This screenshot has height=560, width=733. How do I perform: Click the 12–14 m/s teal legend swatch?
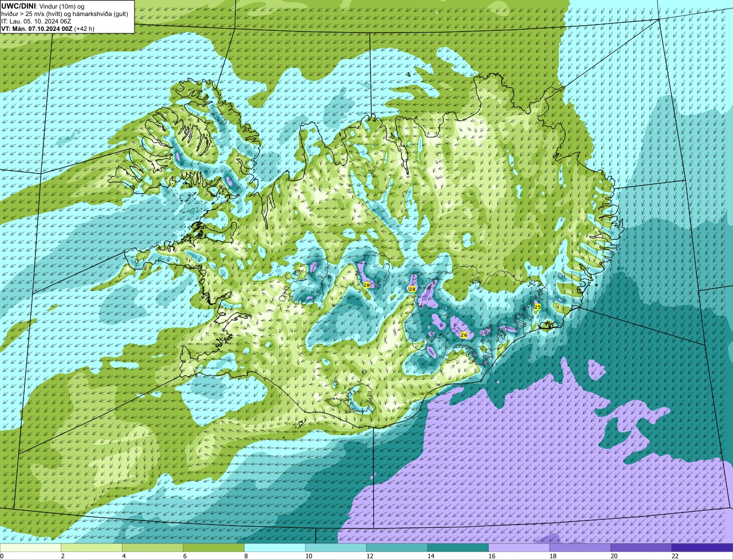click(x=397, y=547)
